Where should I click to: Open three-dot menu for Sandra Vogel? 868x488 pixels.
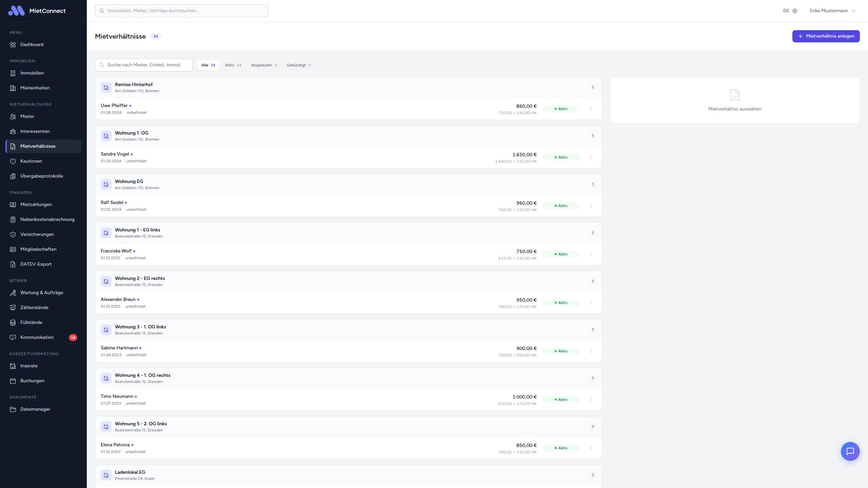click(x=591, y=157)
